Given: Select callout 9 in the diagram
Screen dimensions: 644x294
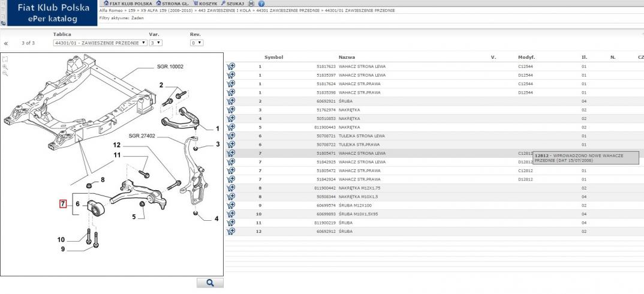Looking at the screenshot, I should pos(63,249).
